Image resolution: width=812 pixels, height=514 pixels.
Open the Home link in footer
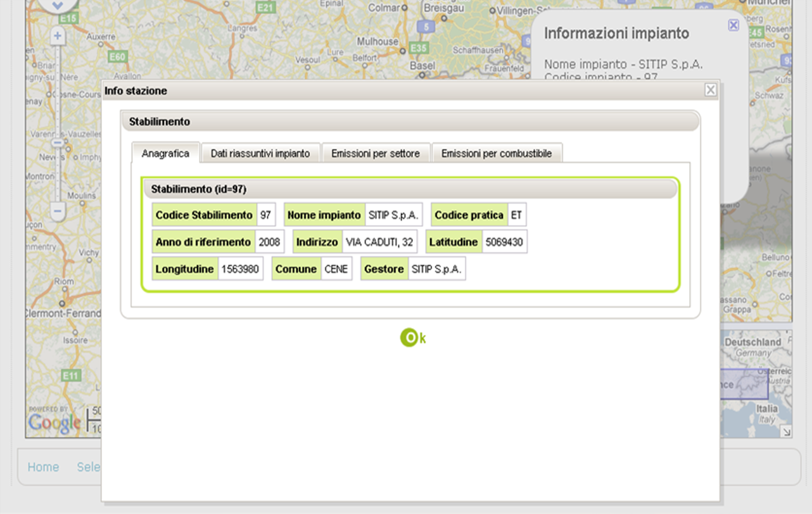tap(43, 467)
